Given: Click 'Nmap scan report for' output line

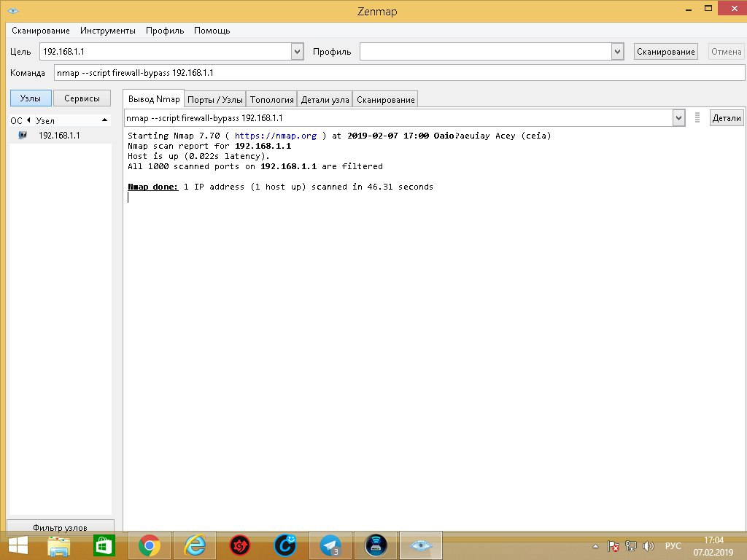Looking at the screenshot, I should point(209,146).
